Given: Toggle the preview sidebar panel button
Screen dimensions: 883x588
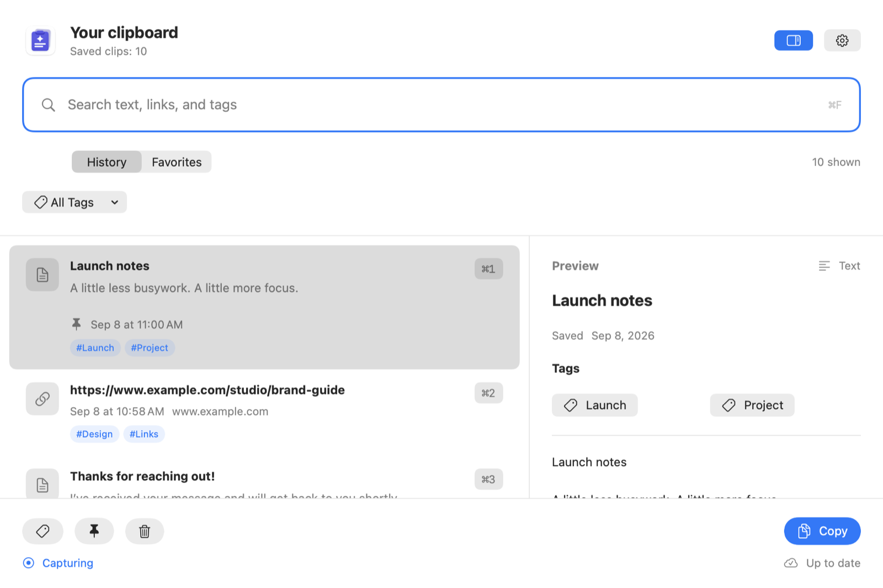Looking at the screenshot, I should click(793, 40).
